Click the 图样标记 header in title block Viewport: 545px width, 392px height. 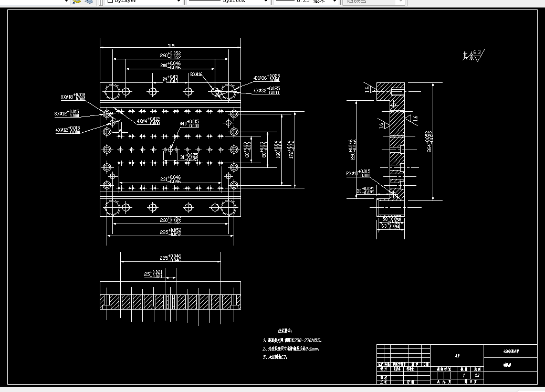[444, 369]
